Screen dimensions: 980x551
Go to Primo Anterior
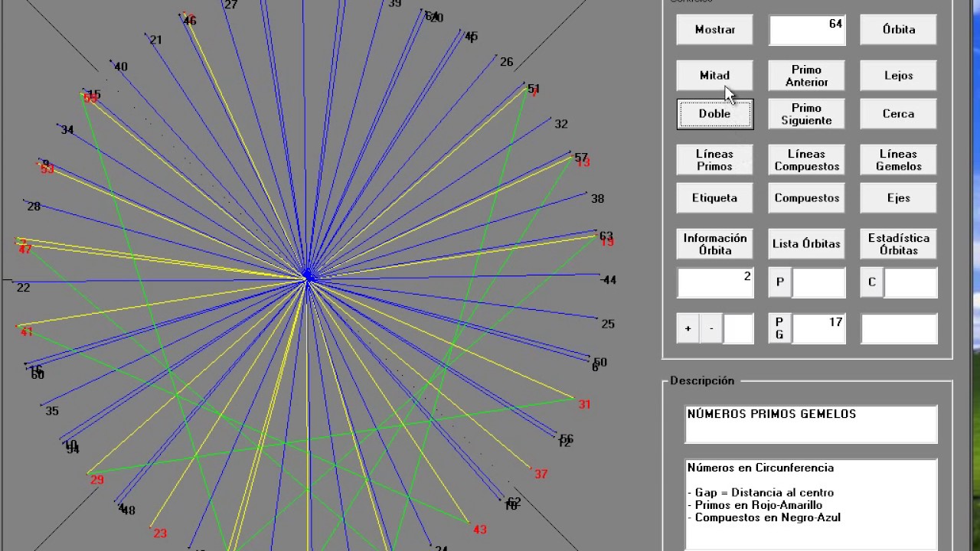(807, 76)
